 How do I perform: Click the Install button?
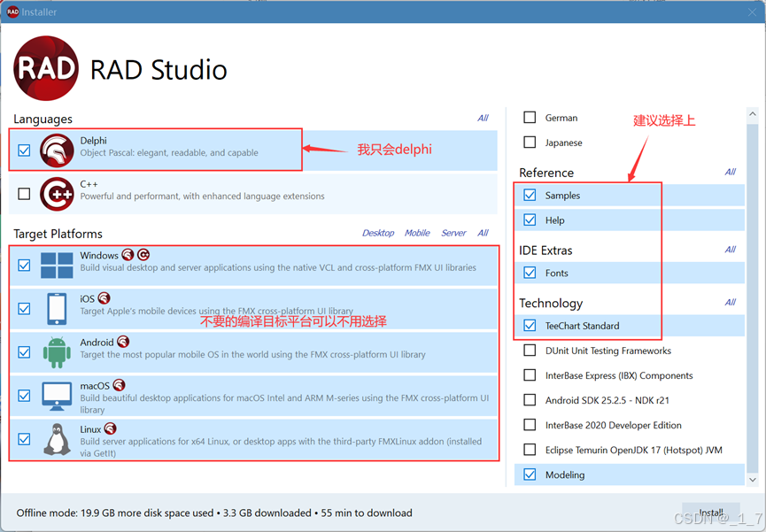(x=711, y=513)
